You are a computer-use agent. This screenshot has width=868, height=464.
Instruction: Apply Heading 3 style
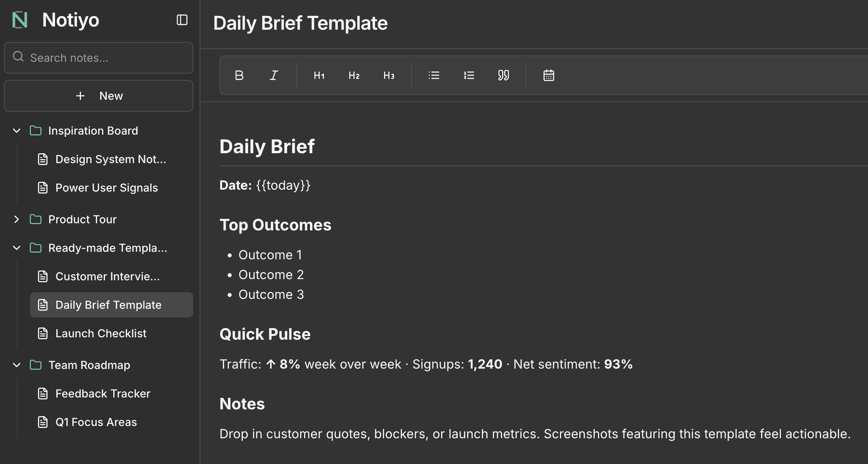coord(389,75)
